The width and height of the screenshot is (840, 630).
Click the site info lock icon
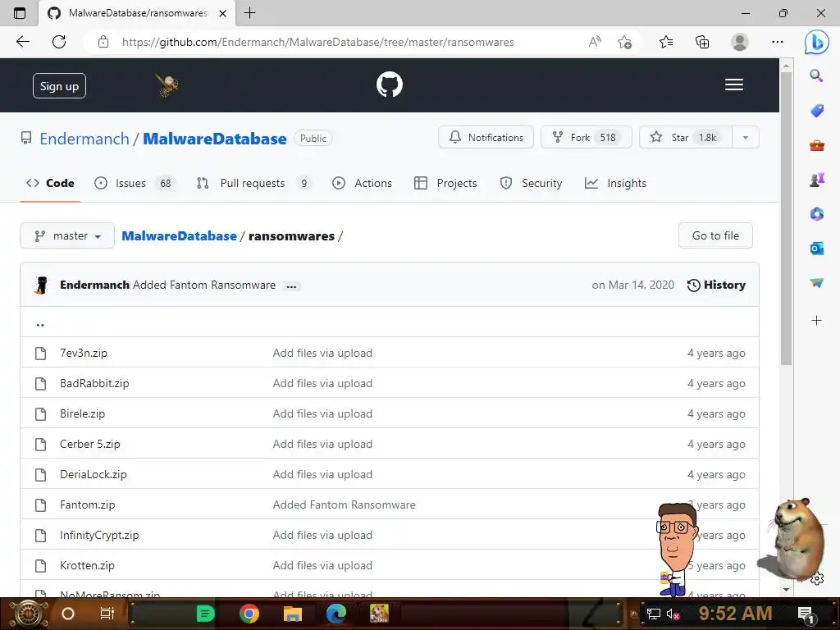[x=103, y=42]
